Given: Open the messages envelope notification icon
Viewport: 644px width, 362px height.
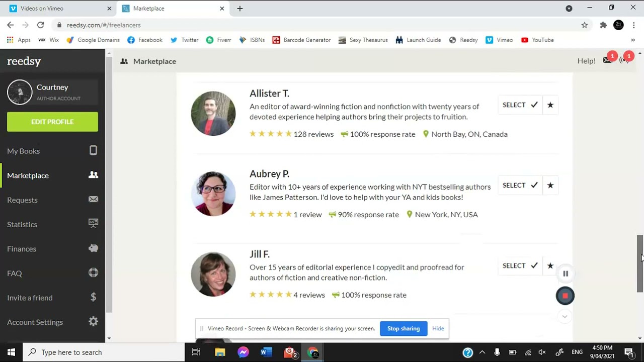Looking at the screenshot, I should (608, 60).
